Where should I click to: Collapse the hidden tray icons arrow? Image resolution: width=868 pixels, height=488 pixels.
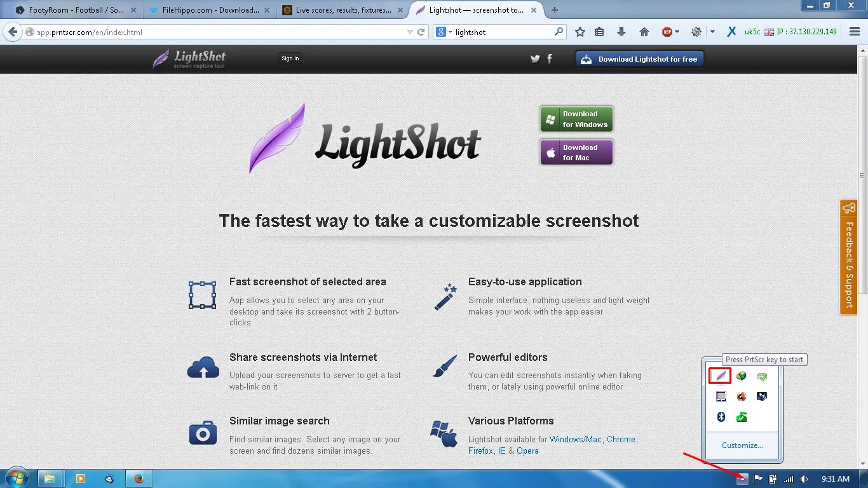(742, 479)
